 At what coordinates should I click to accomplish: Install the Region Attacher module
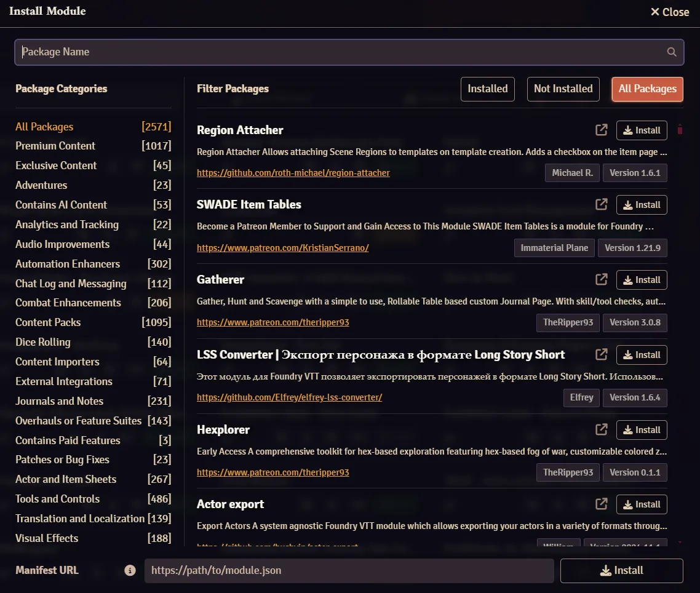point(642,130)
